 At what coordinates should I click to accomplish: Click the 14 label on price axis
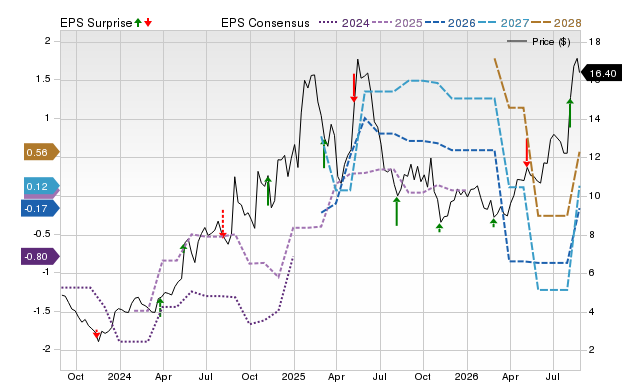(x=595, y=119)
